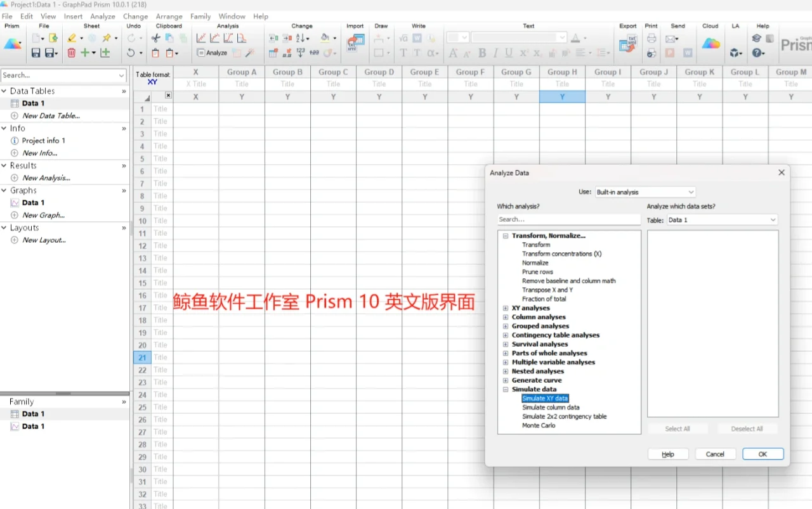
Task: Click the pushpin icon in Sheet group
Action: click(107, 38)
